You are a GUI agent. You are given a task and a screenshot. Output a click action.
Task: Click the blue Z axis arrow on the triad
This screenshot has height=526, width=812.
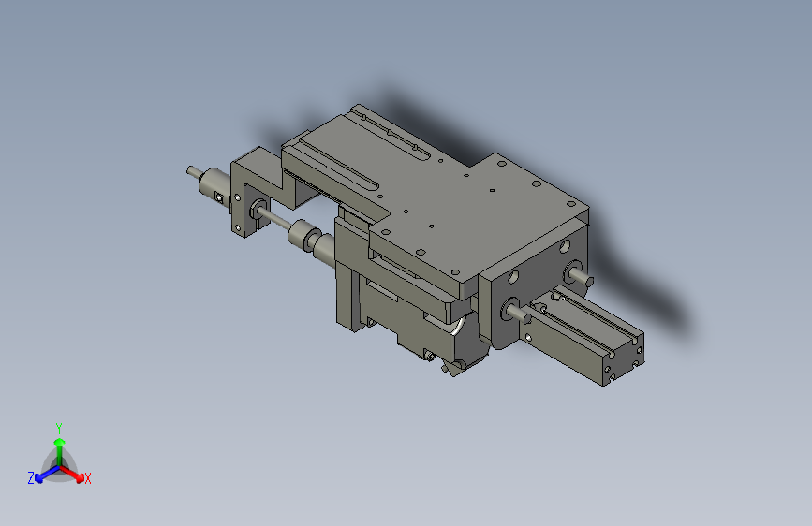47,475
